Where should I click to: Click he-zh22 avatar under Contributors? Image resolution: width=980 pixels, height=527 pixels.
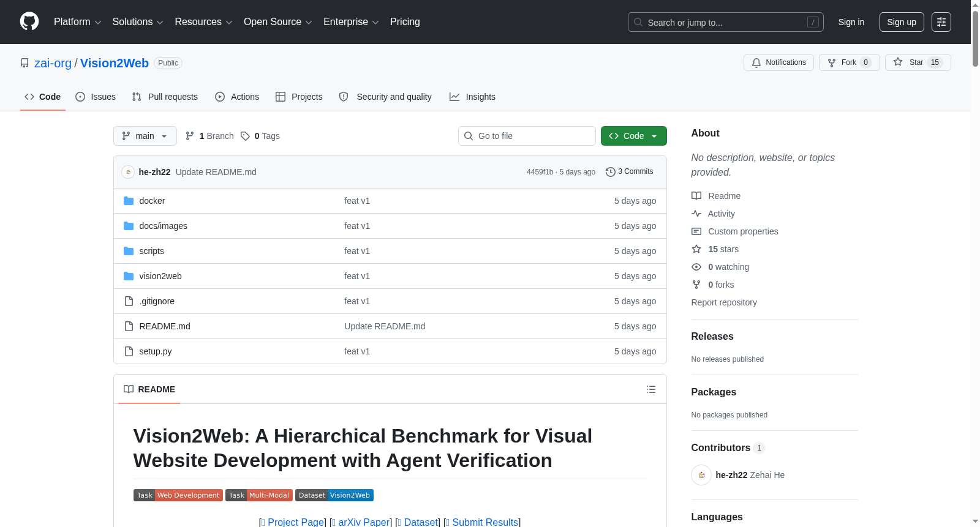tap(701, 475)
